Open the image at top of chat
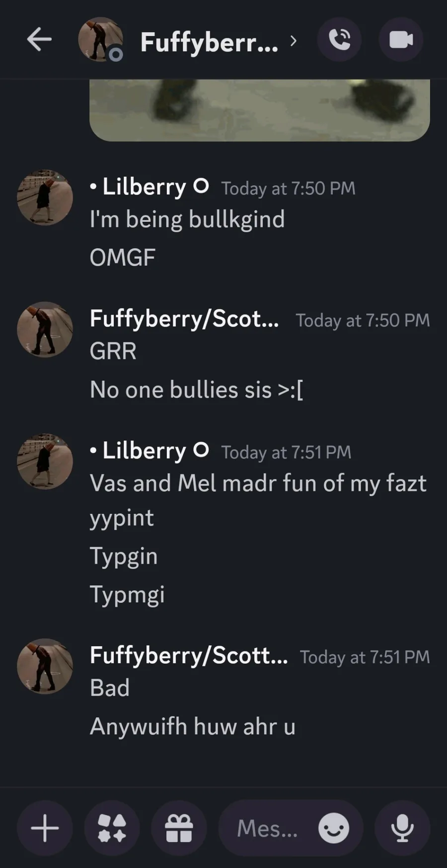Image resolution: width=447 pixels, height=868 pixels. click(x=259, y=110)
